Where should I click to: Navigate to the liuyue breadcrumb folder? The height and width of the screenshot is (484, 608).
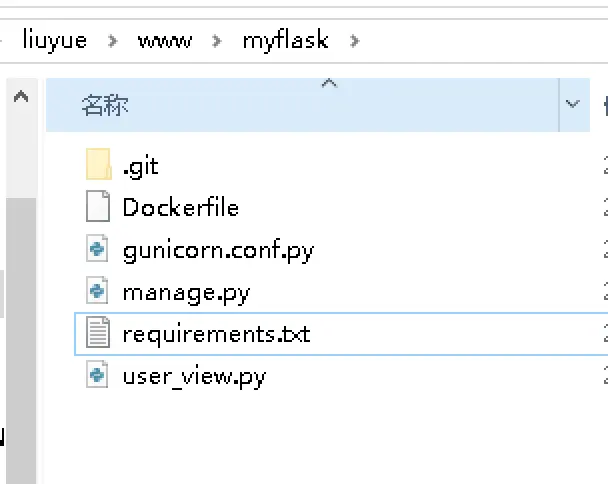pyautogui.click(x=55, y=41)
